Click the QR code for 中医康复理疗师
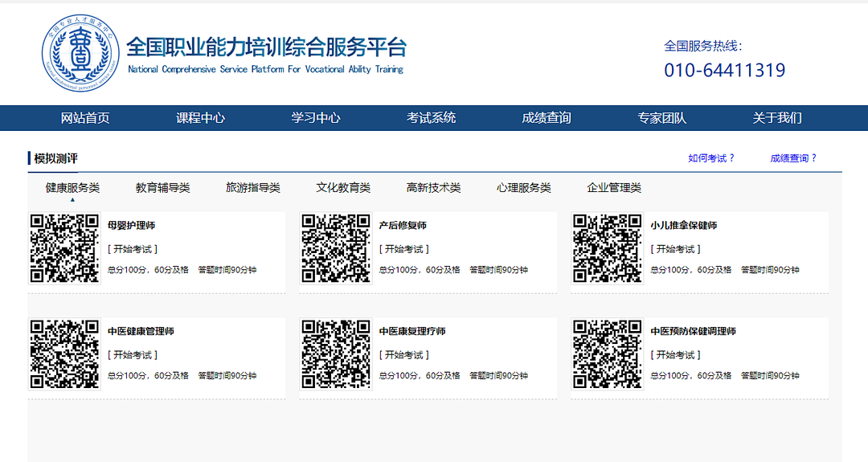 tap(336, 354)
